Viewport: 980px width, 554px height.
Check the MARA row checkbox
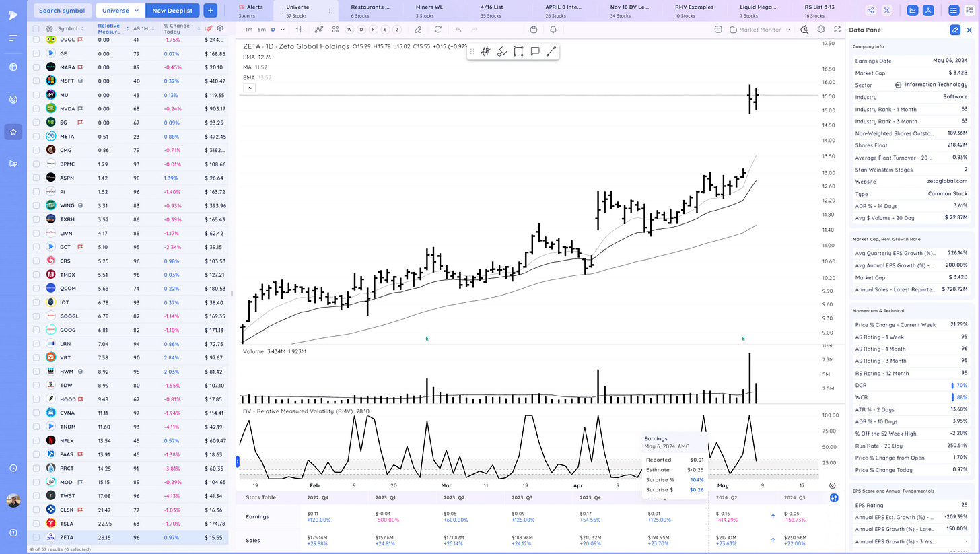(36, 67)
